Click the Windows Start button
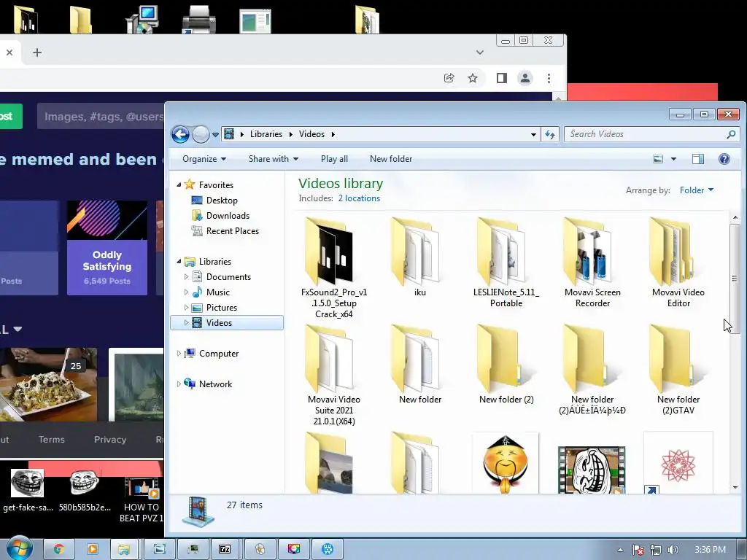The height and width of the screenshot is (560, 747). coord(18,549)
